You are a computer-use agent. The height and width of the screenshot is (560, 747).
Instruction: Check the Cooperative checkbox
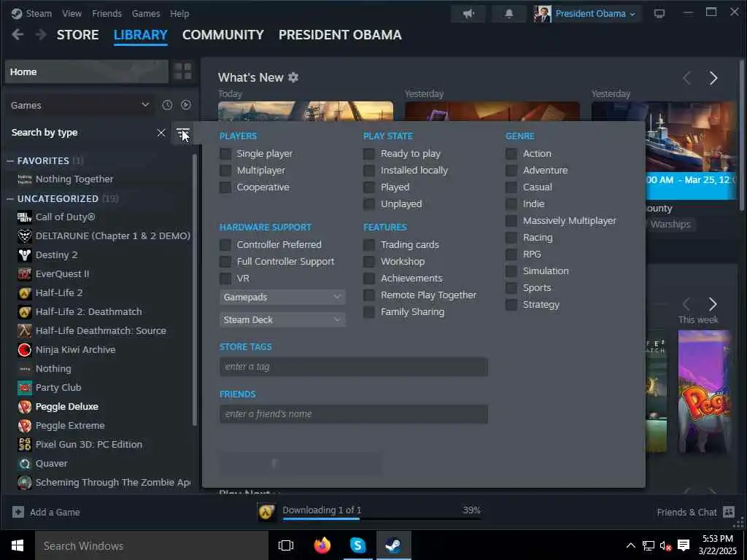pos(225,187)
